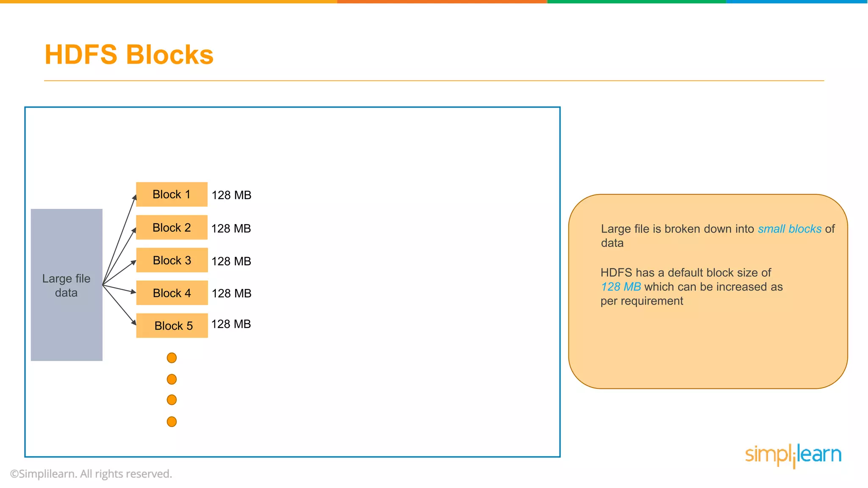Click the Simplilearn logo
This screenshot has height=488, width=868.
click(793, 455)
